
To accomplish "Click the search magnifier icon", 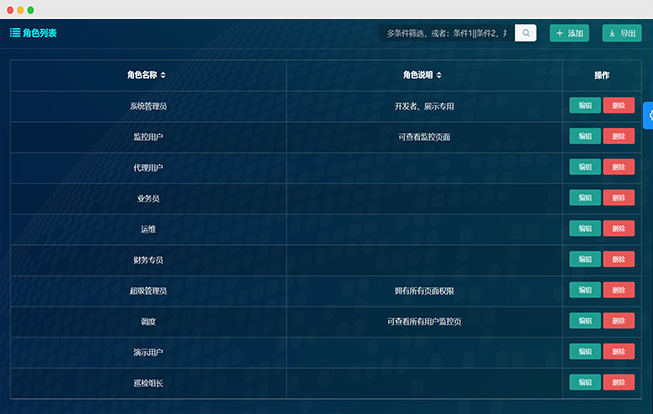I will pyautogui.click(x=526, y=33).
